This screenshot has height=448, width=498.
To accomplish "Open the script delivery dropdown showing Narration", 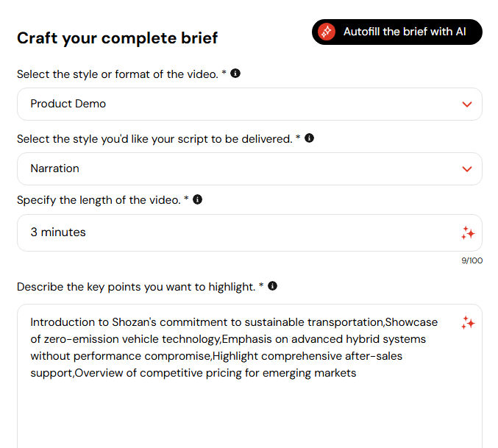I will click(x=249, y=169).
